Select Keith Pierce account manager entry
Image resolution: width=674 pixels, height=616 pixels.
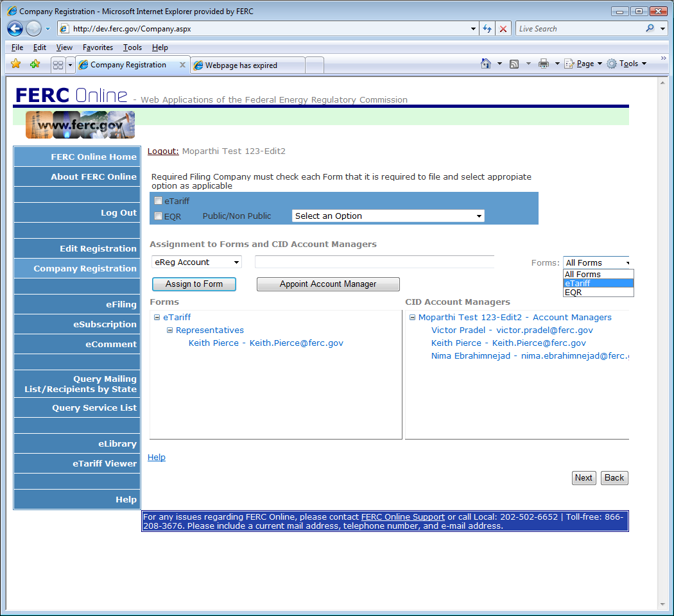click(x=508, y=343)
